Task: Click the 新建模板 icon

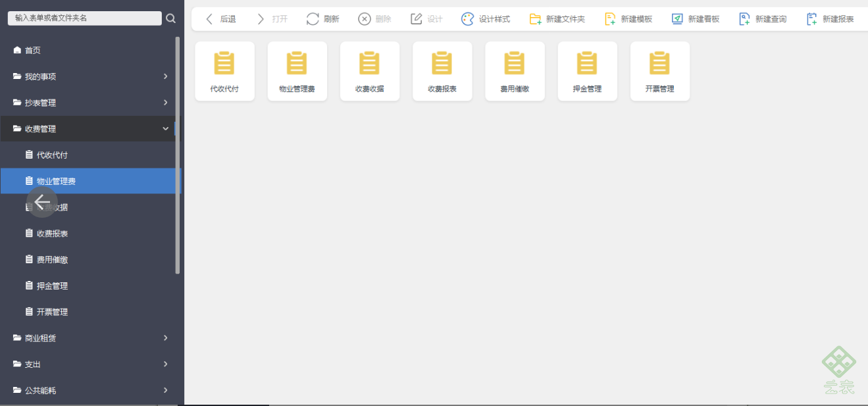Action: coord(610,19)
